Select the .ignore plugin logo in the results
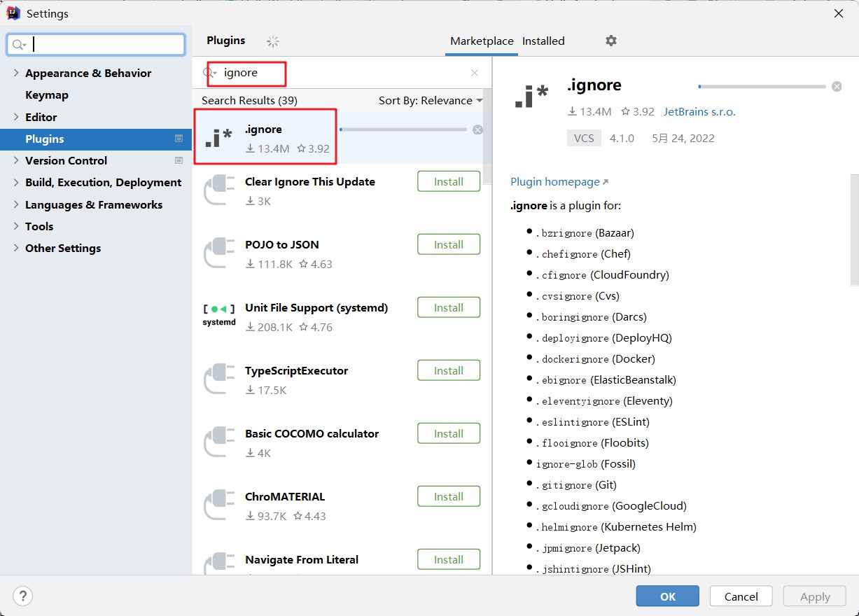 coord(218,139)
